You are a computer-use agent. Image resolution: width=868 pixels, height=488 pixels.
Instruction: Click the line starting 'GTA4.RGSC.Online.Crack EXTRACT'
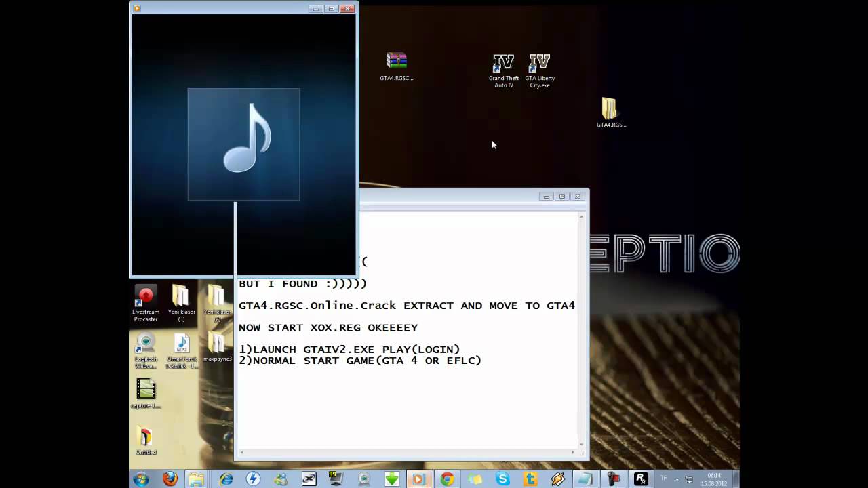click(407, 306)
